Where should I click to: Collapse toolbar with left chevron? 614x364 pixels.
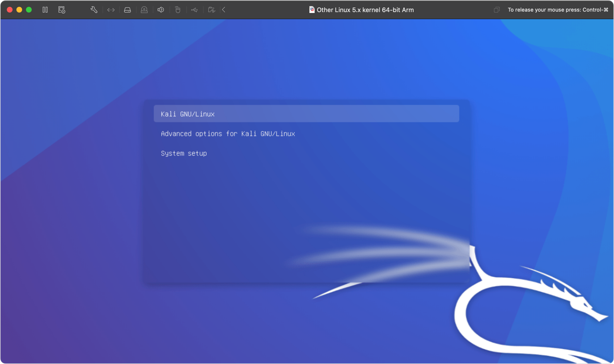[x=224, y=10]
